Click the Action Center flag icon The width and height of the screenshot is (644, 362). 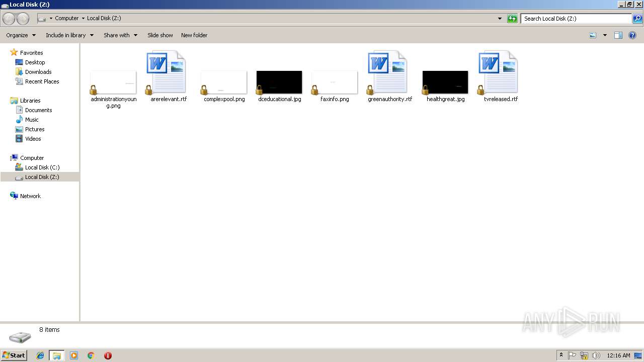coord(572,355)
